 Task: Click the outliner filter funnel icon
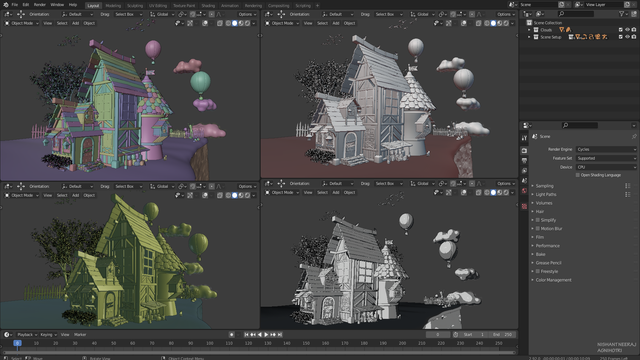click(622, 14)
